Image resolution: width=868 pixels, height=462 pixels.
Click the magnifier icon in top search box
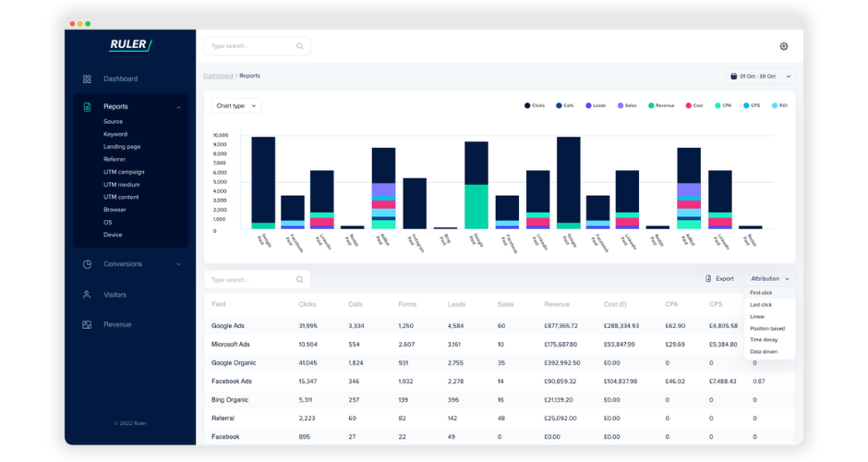pos(299,46)
